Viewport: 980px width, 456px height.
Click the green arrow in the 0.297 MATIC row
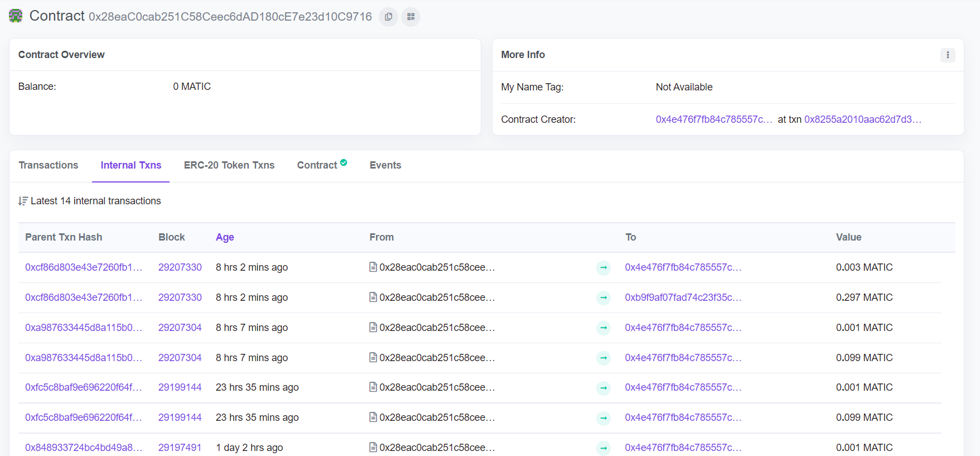coord(604,298)
